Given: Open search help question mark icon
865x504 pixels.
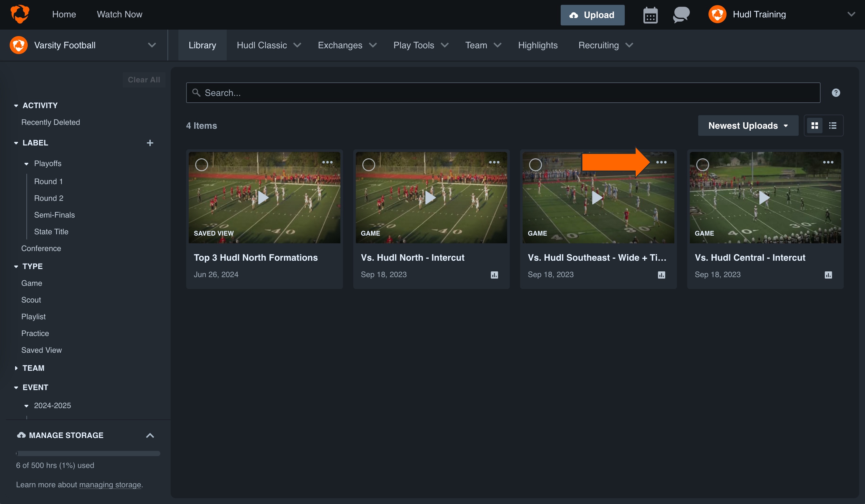Looking at the screenshot, I should (836, 92).
